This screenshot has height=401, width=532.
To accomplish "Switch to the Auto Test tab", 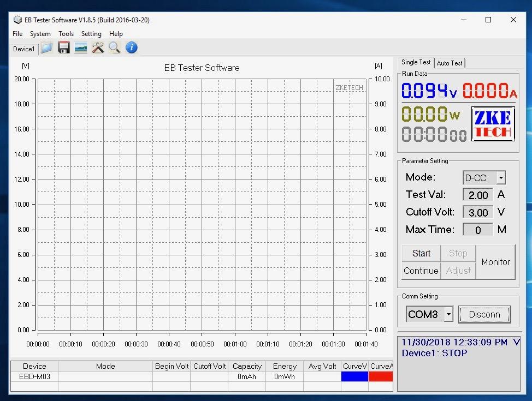I will coord(450,63).
